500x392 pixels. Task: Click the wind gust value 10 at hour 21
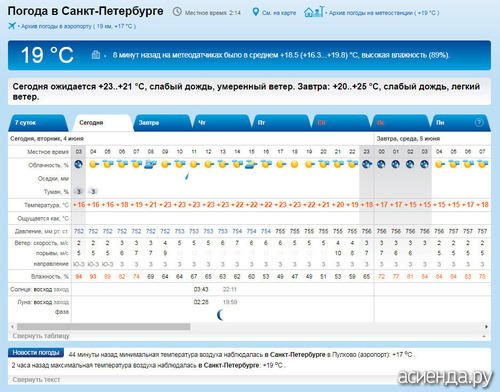tap(338, 253)
